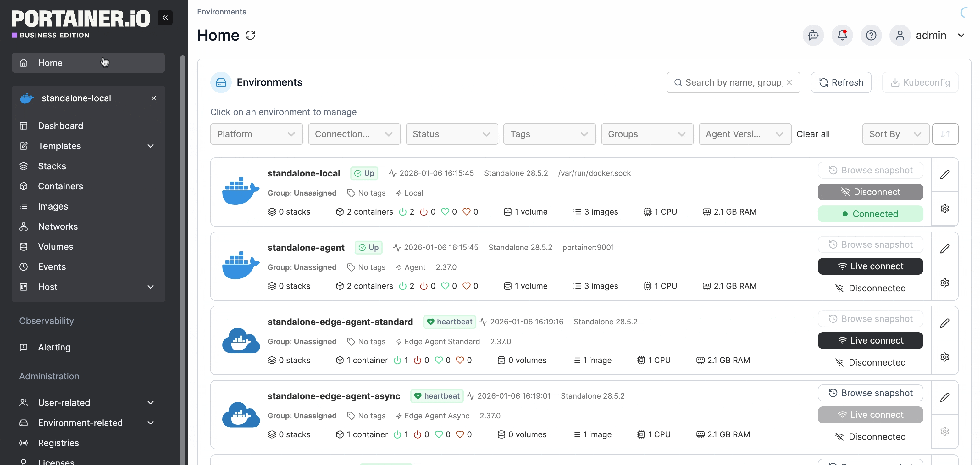Clear the environment search field X
The width and height of the screenshot is (980, 465).
point(789,82)
